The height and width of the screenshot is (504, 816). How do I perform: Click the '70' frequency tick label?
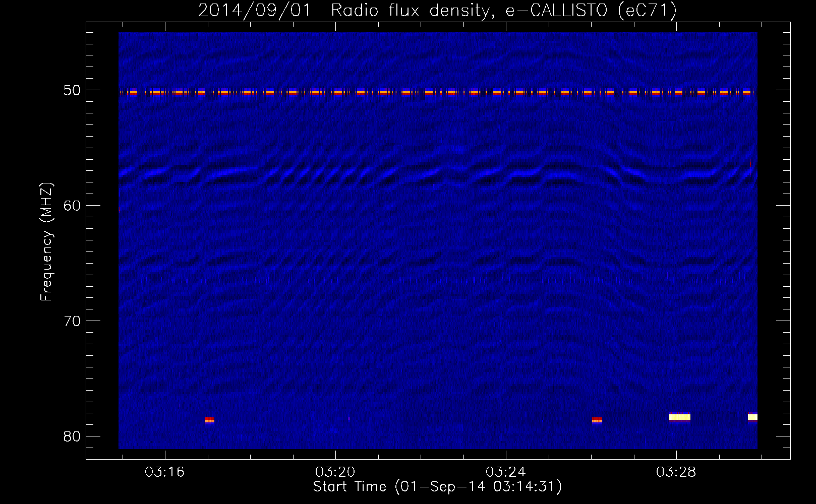(x=72, y=321)
